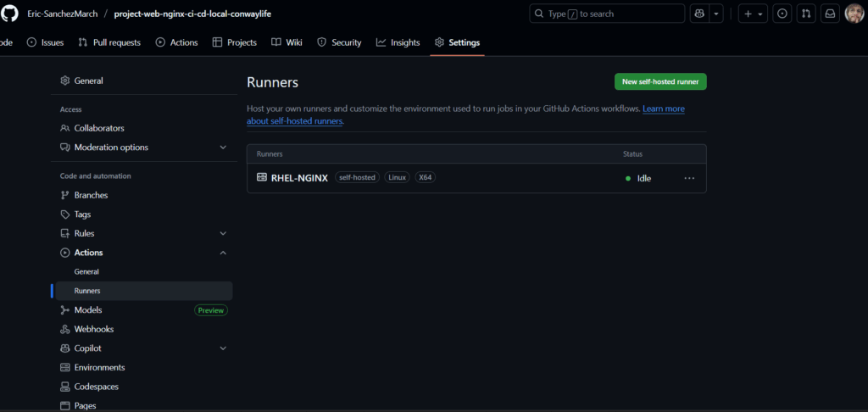
Task: Open the notifications inbox icon
Action: pyautogui.click(x=831, y=14)
